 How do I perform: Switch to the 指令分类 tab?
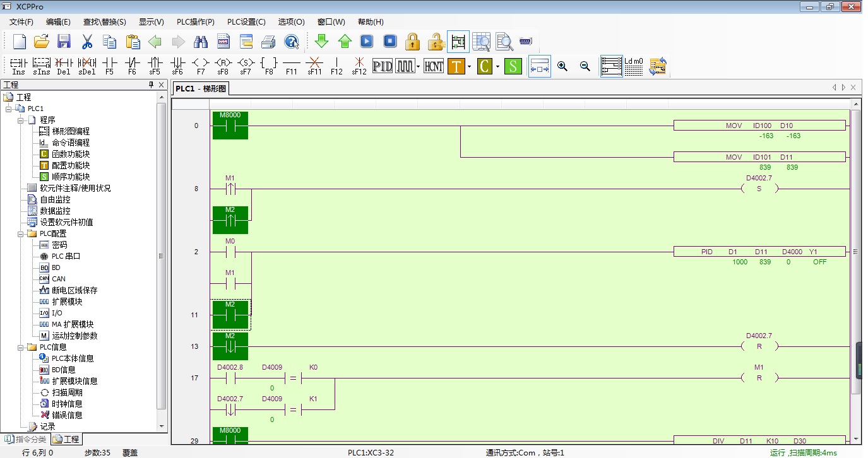coord(25,439)
